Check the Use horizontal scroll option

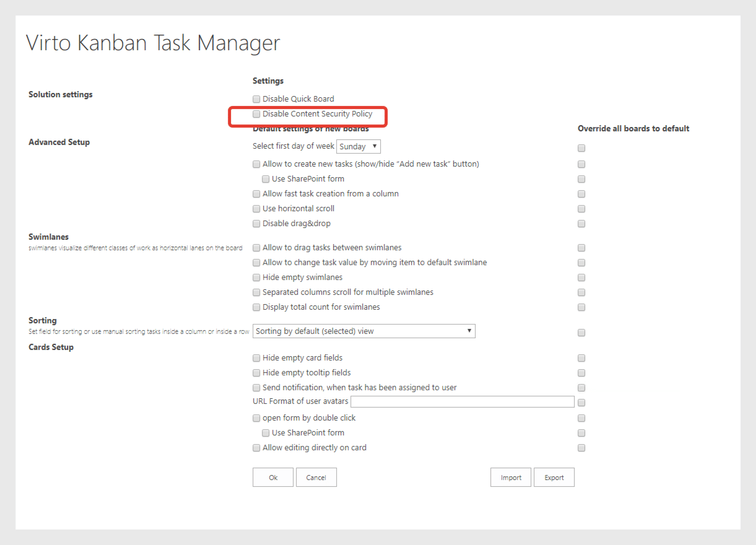click(256, 209)
